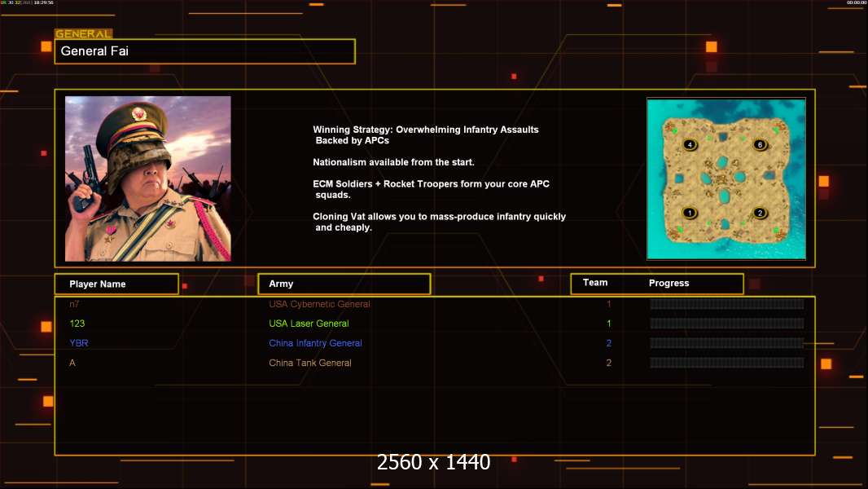Image resolution: width=868 pixels, height=489 pixels.
Task: Select player name n7
Action: (x=74, y=304)
